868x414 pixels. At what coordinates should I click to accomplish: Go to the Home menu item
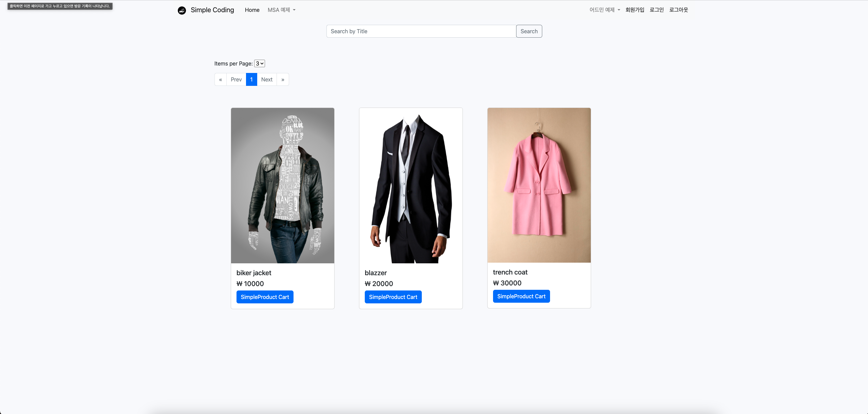pos(252,10)
